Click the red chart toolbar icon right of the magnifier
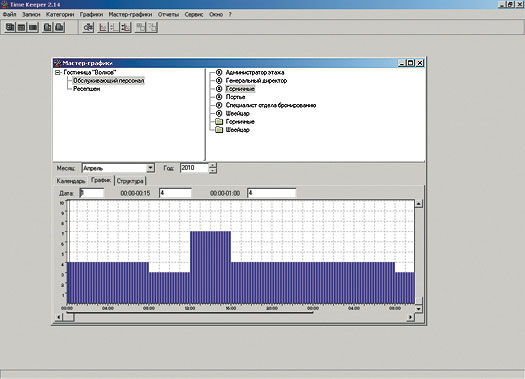The width and height of the screenshot is (525, 379). (x=103, y=27)
